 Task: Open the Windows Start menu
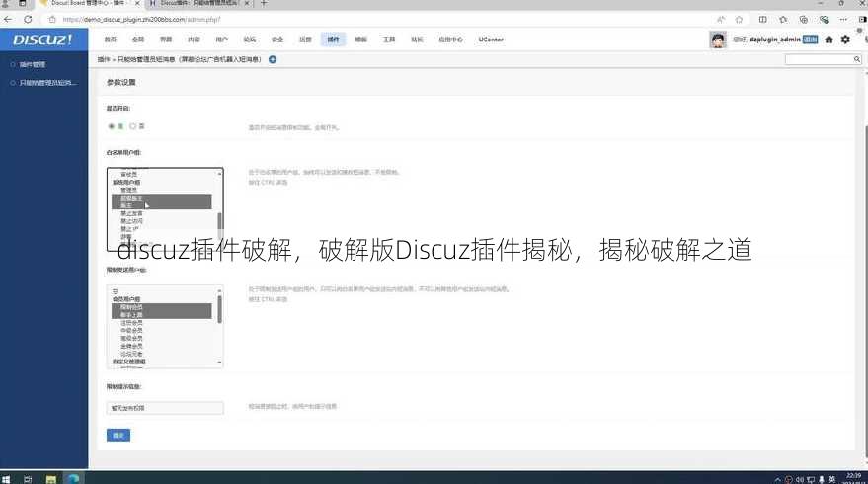click(6, 479)
